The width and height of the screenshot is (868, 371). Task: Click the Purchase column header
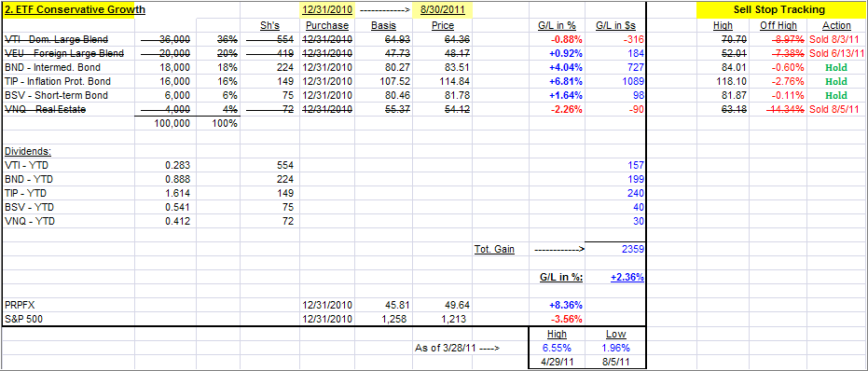[x=327, y=25]
